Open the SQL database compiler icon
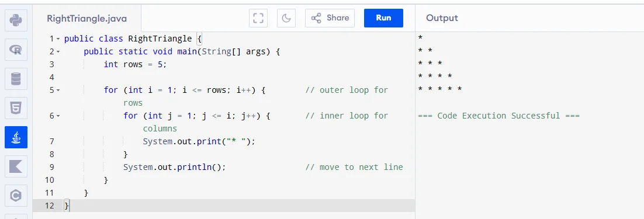Viewport: 644px width, 219px height. (16, 79)
